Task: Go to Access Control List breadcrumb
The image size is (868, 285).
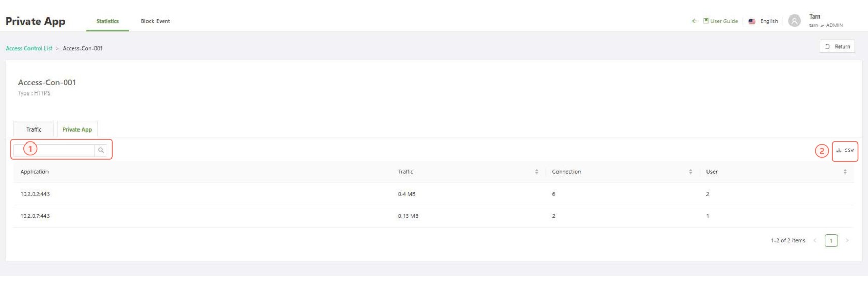Action: click(29, 49)
